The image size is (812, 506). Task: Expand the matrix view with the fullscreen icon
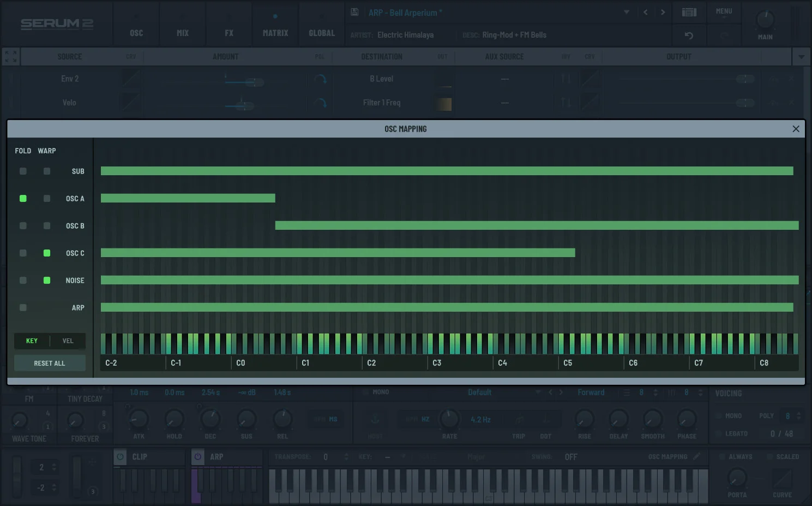10,56
